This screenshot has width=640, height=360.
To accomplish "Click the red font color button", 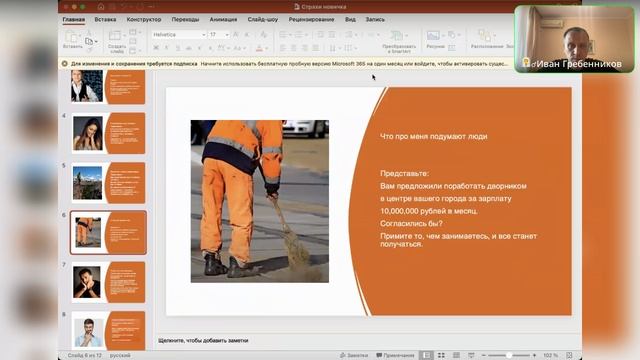I will coord(259,49).
